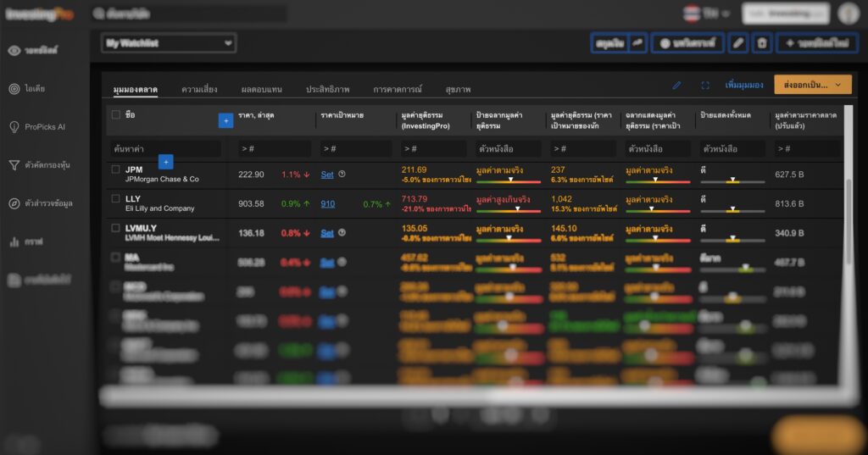This screenshot has width=868, height=455.
Task: Open the ตัวคัดกรองหุ้น funnel icon
Action: tap(14, 165)
